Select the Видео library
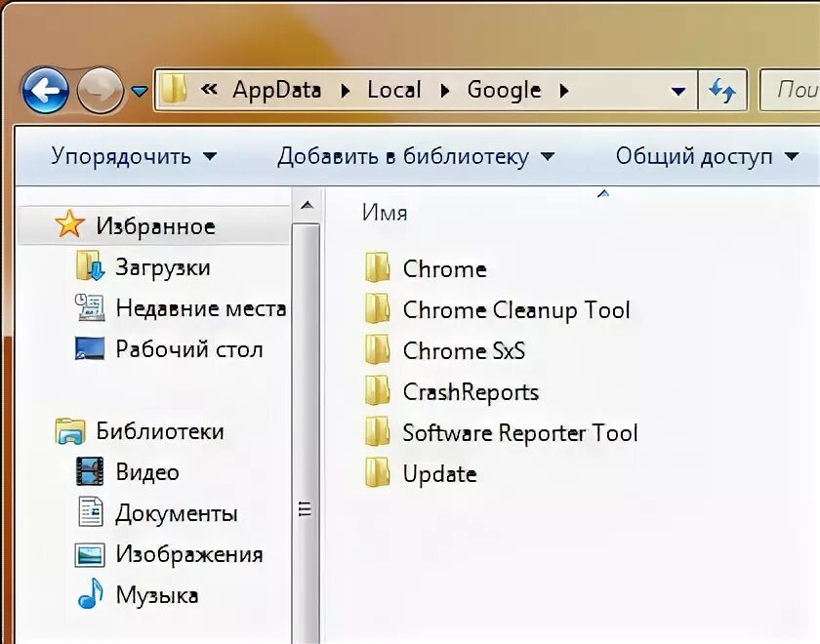820x644 pixels. coord(143,472)
